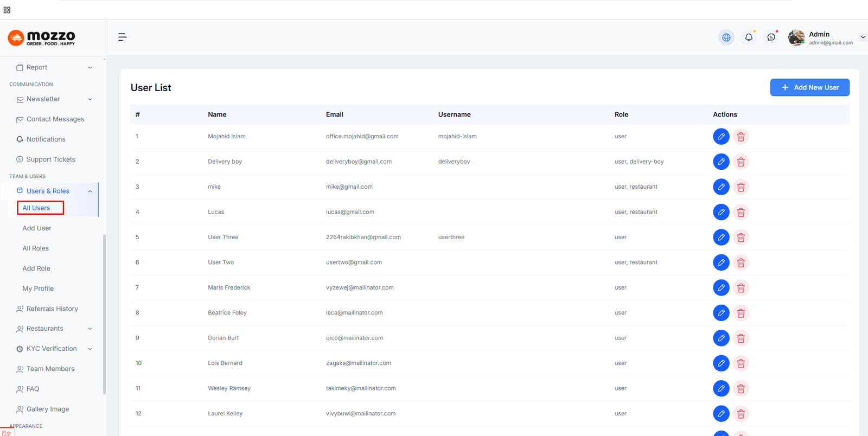Open the Admin account dropdown
Viewport: 868px width, 436px height.
863,37
